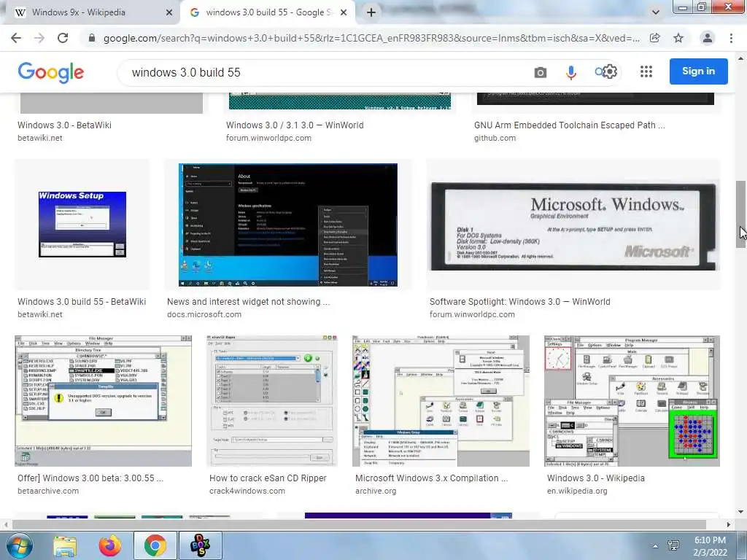
Task: Expand the tab search dropdown arrow
Action: point(656,13)
